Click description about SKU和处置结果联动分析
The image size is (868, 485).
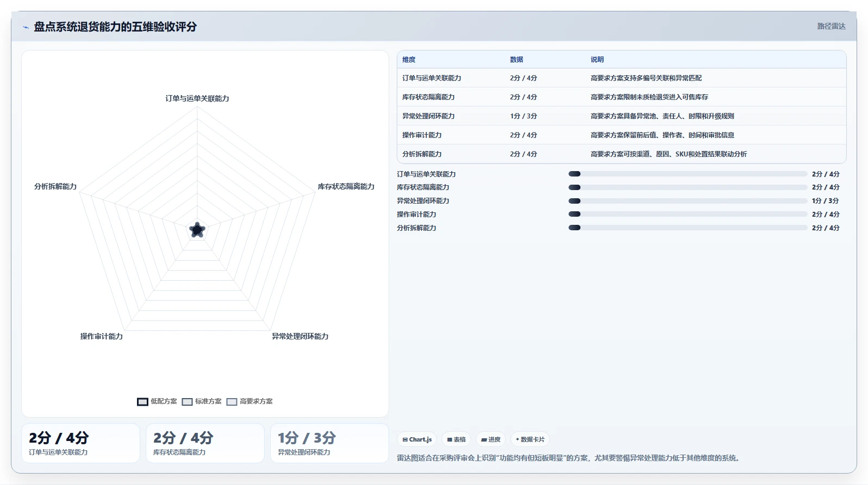669,154
